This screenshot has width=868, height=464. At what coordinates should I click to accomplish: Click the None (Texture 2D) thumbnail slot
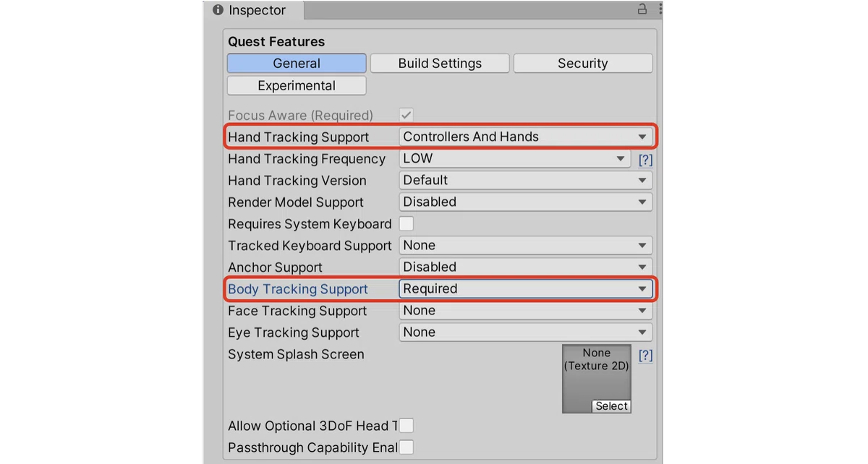point(597,379)
